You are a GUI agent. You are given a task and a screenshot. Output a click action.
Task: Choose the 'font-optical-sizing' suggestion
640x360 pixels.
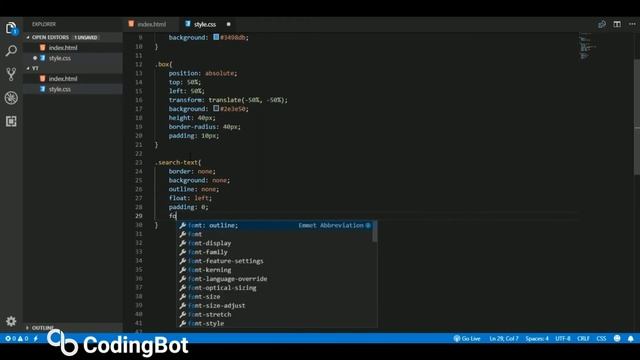pos(275,288)
